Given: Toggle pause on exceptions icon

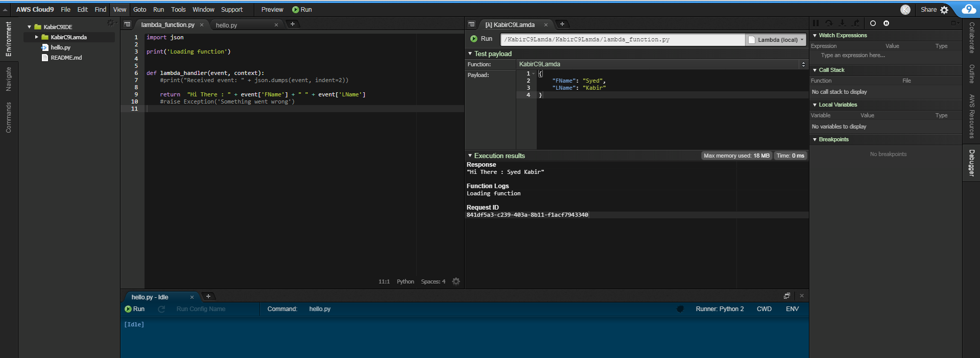Looking at the screenshot, I should (887, 23).
